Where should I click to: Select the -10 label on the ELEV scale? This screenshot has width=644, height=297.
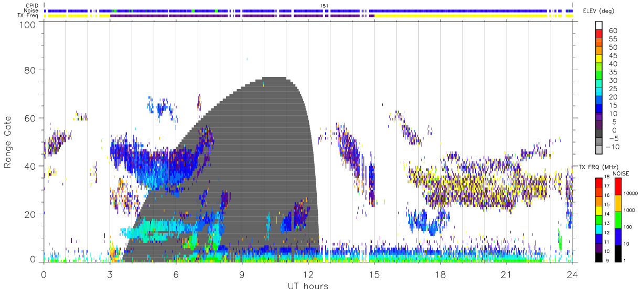click(x=613, y=147)
